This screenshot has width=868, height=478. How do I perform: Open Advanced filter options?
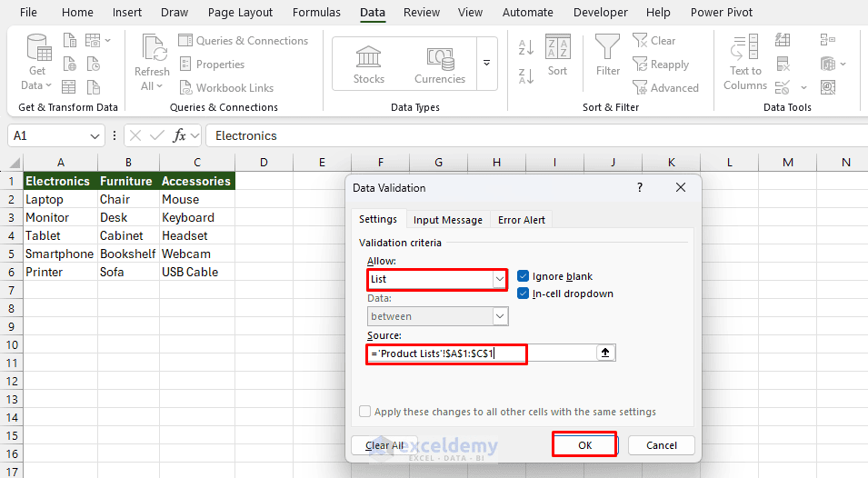click(665, 87)
